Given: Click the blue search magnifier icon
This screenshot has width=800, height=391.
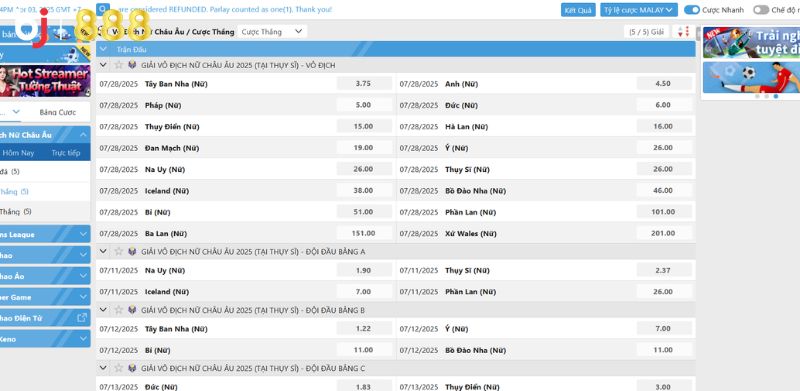Looking at the screenshot, I should pos(103,9).
